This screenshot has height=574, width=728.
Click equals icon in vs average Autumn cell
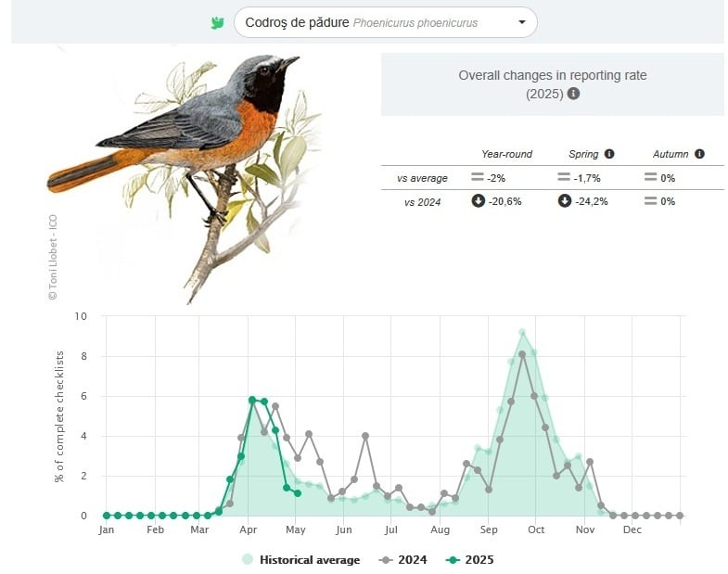pos(650,177)
